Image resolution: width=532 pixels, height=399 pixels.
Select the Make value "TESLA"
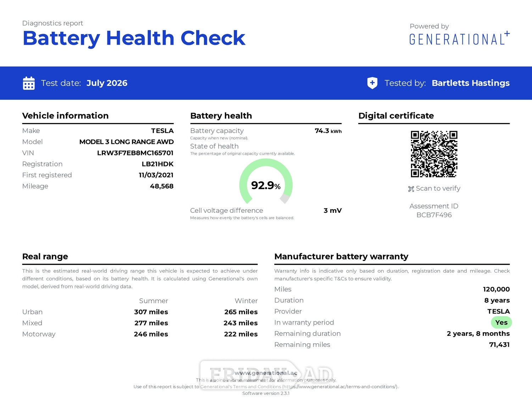pos(162,131)
